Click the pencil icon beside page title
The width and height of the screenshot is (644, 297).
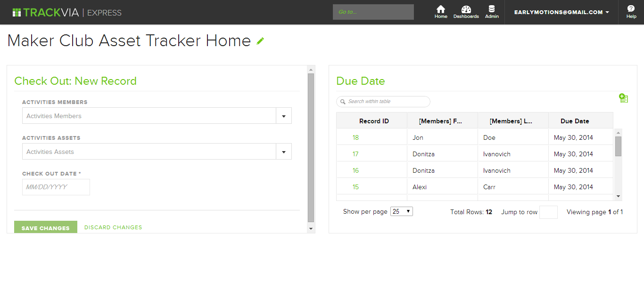coord(260,41)
